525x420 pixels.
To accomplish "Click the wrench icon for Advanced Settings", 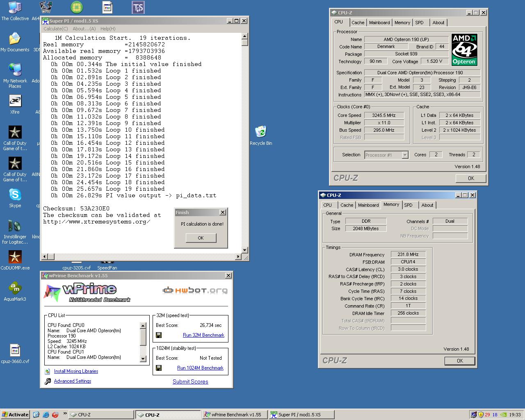I will point(48,381).
